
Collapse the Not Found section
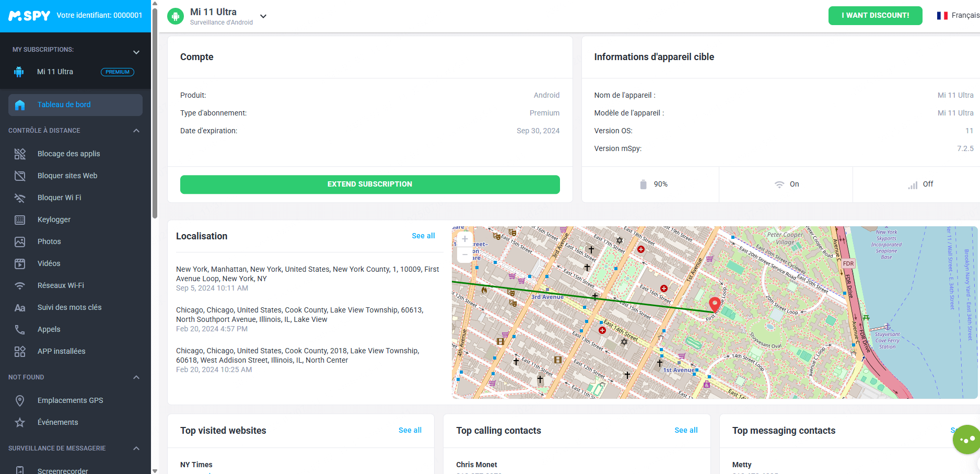pos(136,377)
